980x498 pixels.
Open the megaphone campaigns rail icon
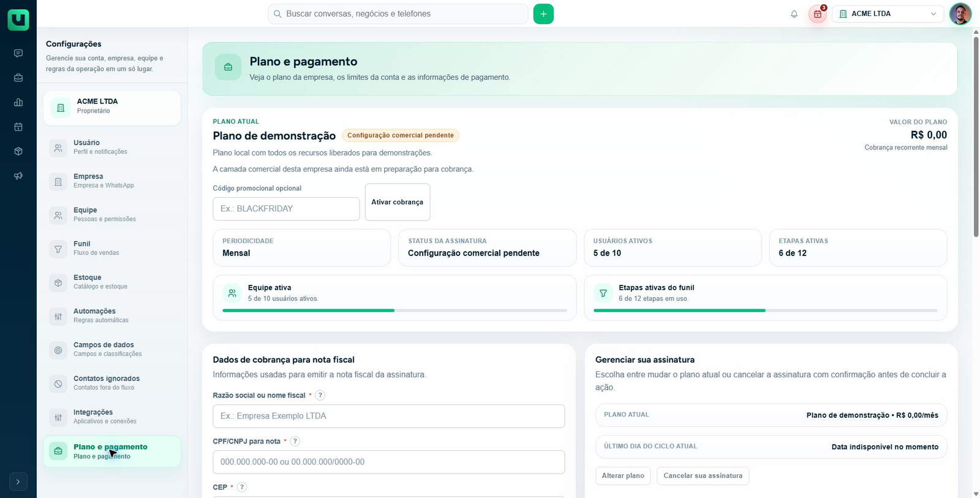(18, 176)
